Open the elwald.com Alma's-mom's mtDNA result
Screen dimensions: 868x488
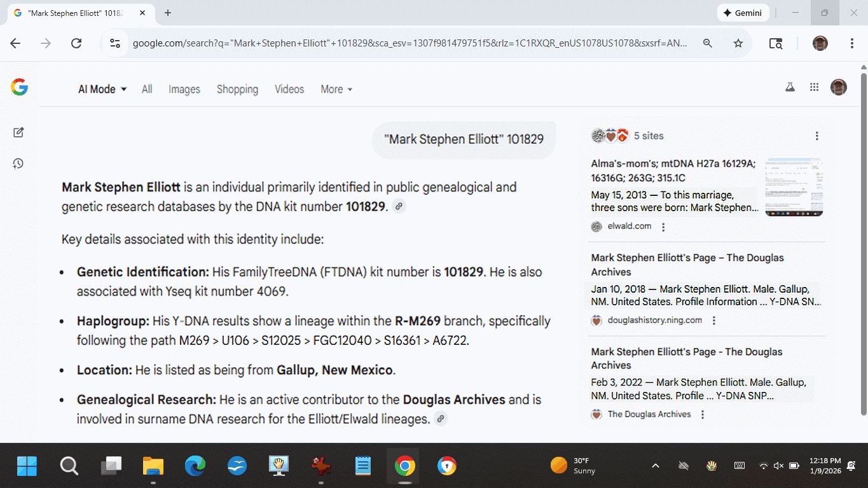673,171
